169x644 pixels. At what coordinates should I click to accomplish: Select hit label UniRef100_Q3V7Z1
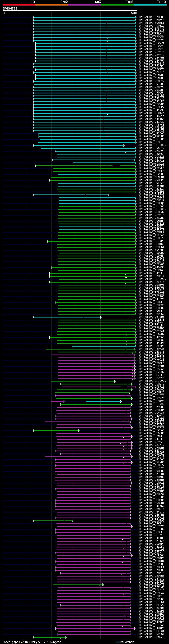152,43
